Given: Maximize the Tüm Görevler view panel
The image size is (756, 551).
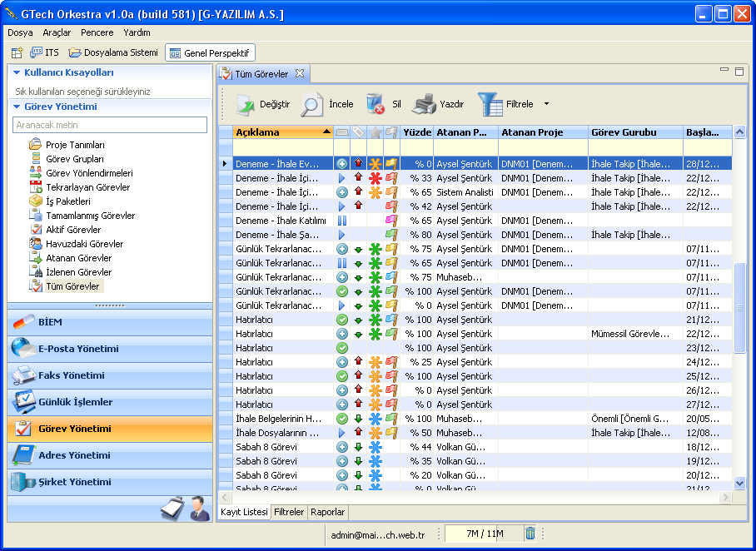Looking at the screenshot, I should (739, 72).
